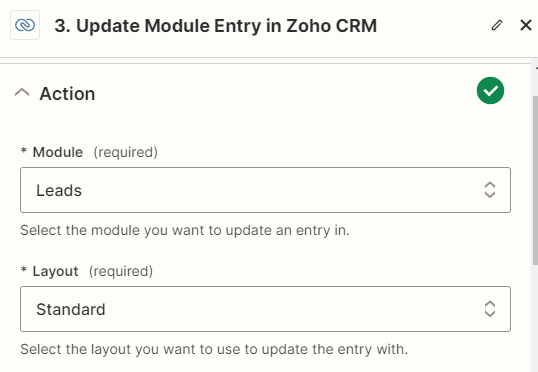Click the Layout help text description
Image resolution: width=538 pixels, height=372 pixels.
pos(214,349)
